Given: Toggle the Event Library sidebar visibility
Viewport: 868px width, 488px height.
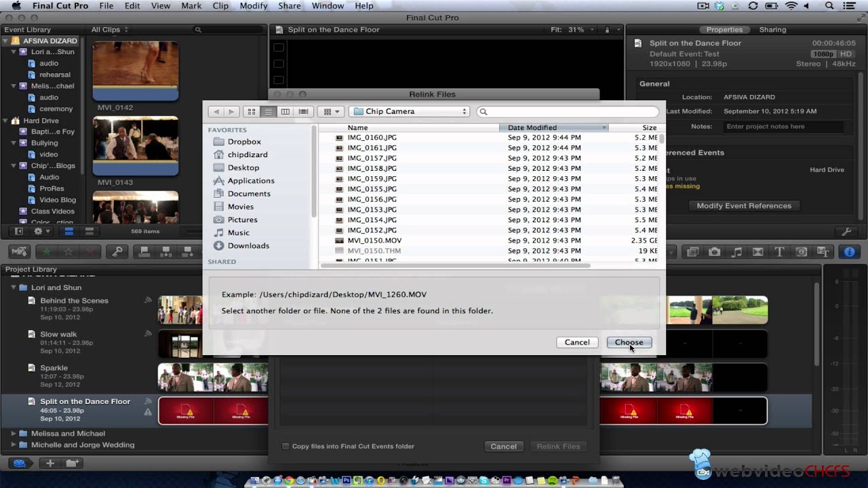Looking at the screenshot, I should (x=19, y=231).
